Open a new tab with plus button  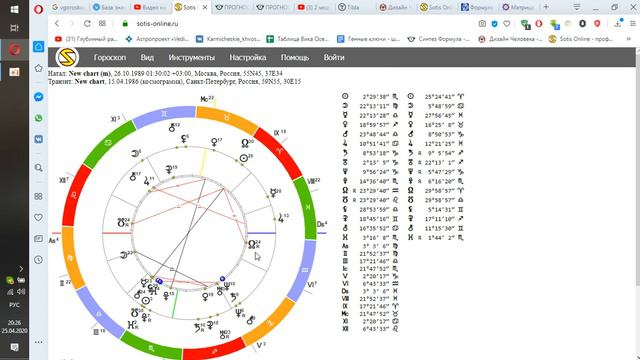(x=546, y=7)
